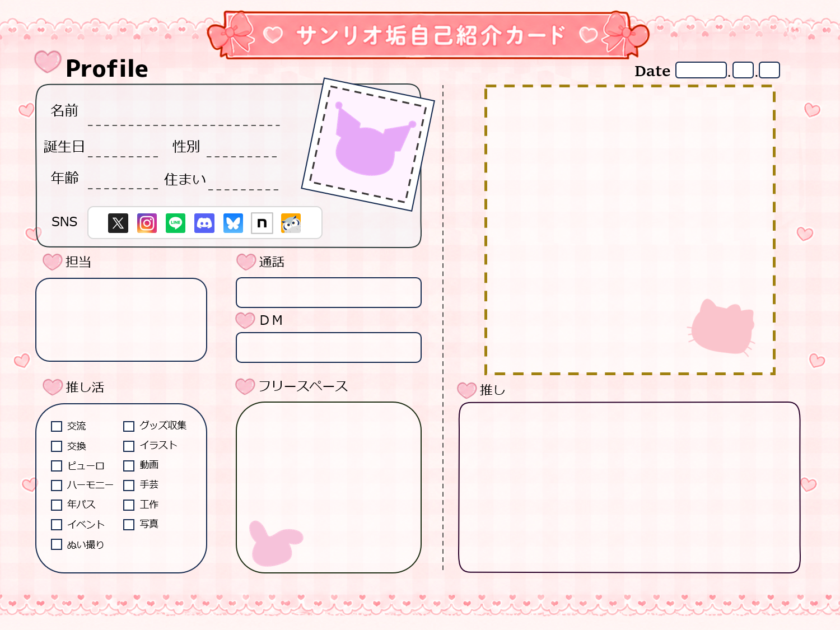Click the サンリオ垢自己紹介カード banner title
Viewport: 840px width, 630px height.
430,35
